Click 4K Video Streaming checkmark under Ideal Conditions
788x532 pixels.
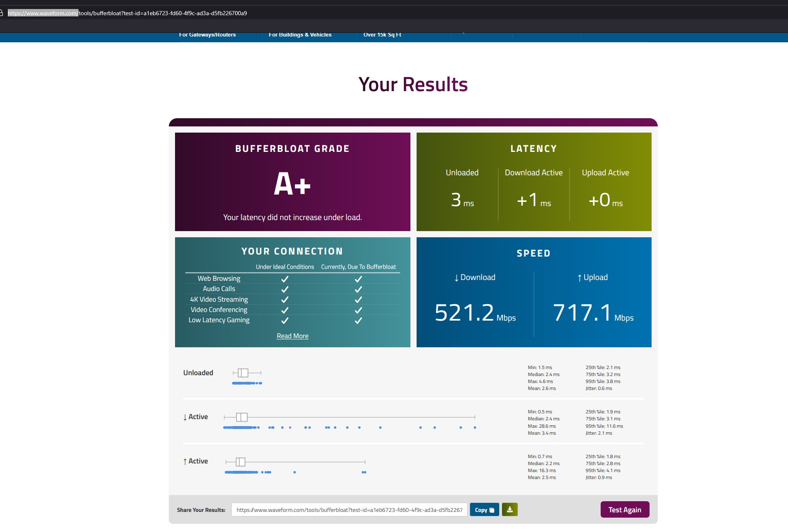coord(285,300)
